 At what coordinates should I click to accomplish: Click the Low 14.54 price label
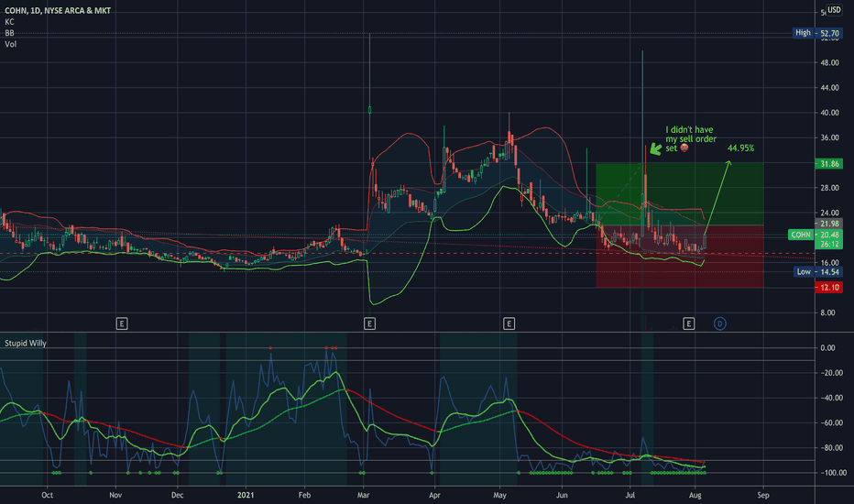click(818, 272)
